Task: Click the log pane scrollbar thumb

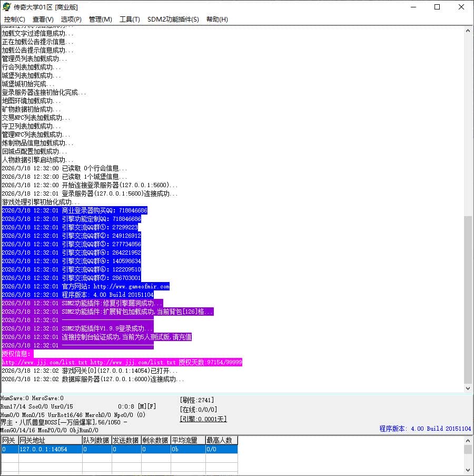Action: click(468, 300)
